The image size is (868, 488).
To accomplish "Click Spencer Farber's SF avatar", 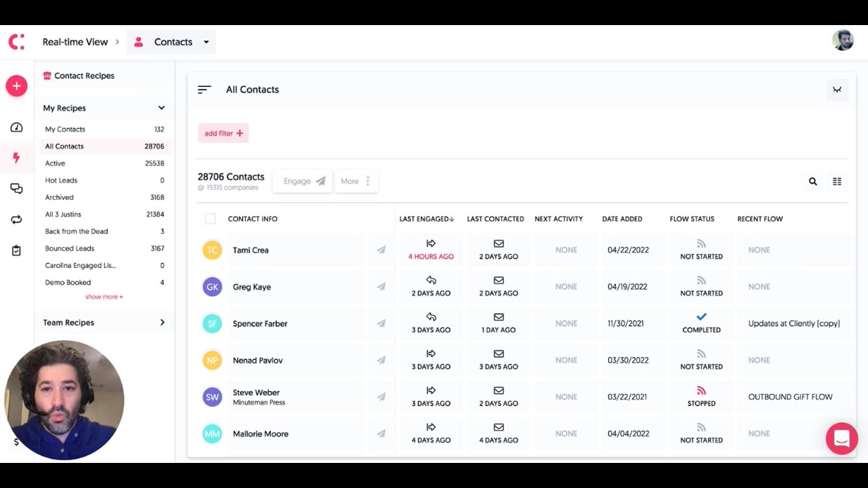I will click(x=212, y=323).
